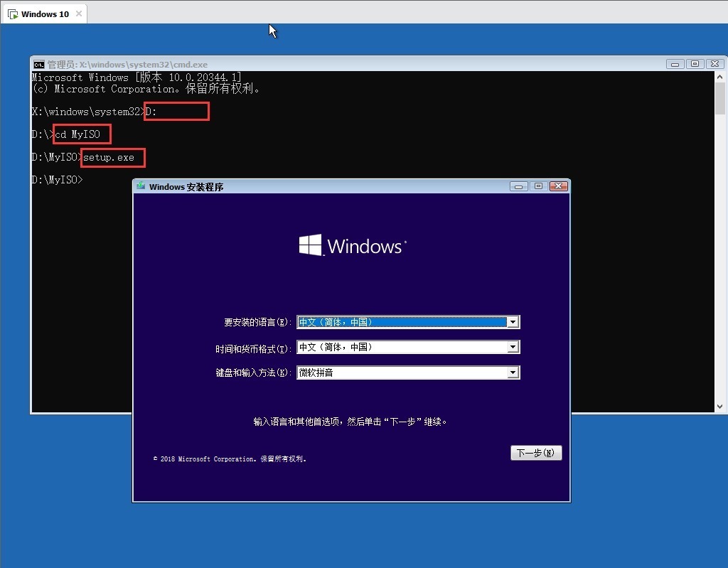Click the cmd vertical scrollbar thumb

(719, 98)
